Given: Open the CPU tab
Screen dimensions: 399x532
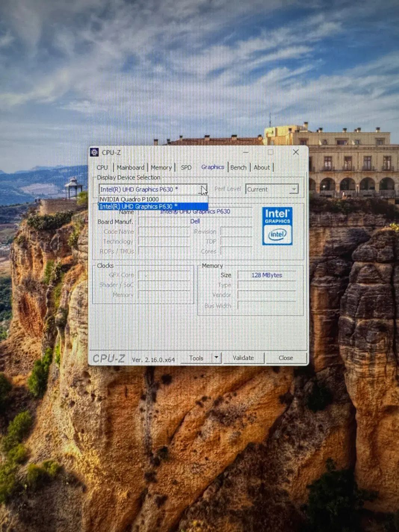Looking at the screenshot, I should pyautogui.click(x=102, y=168).
